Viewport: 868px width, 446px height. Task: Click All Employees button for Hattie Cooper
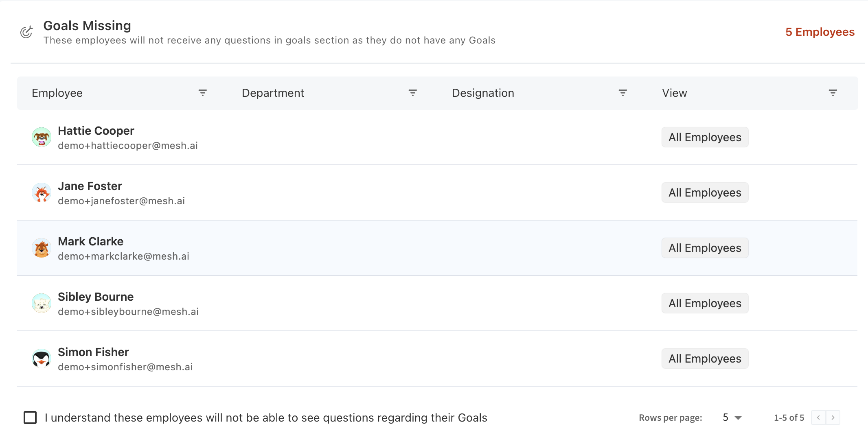point(705,137)
